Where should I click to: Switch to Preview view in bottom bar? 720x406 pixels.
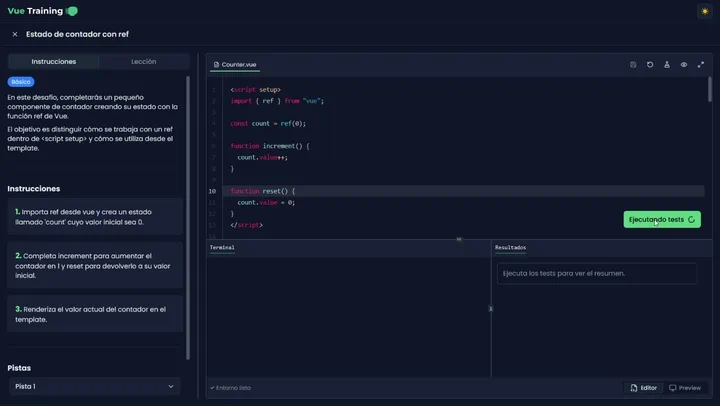click(685, 388)
